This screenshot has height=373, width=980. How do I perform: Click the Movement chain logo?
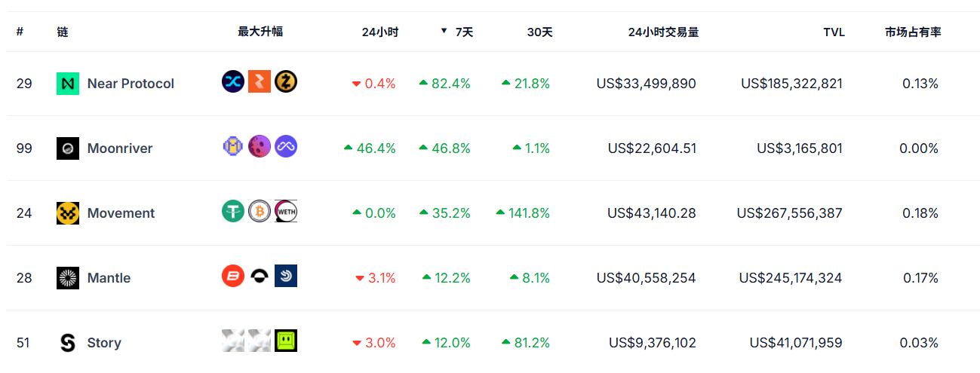pos(68,213)
